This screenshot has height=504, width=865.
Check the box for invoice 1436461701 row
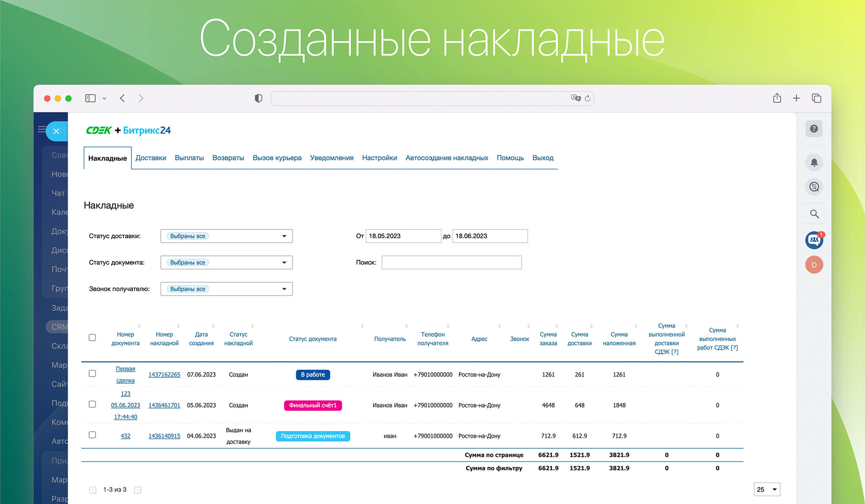92,404
